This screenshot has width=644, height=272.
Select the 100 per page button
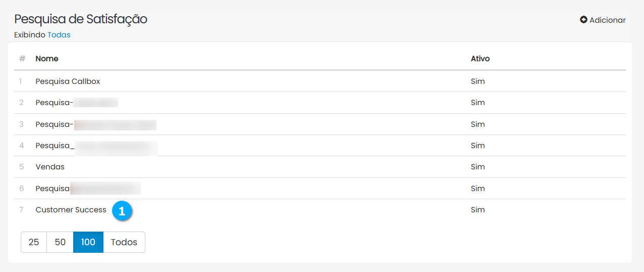tap(88, 242)
